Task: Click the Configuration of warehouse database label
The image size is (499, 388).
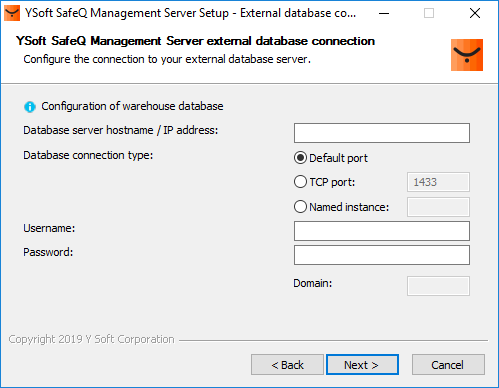Action: click(x=132, y=106)
